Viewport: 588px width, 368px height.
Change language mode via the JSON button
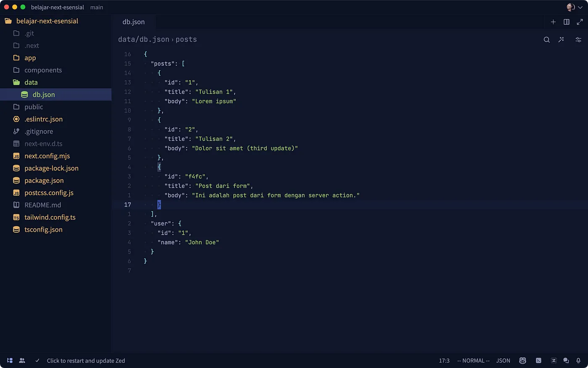(503, 360)
